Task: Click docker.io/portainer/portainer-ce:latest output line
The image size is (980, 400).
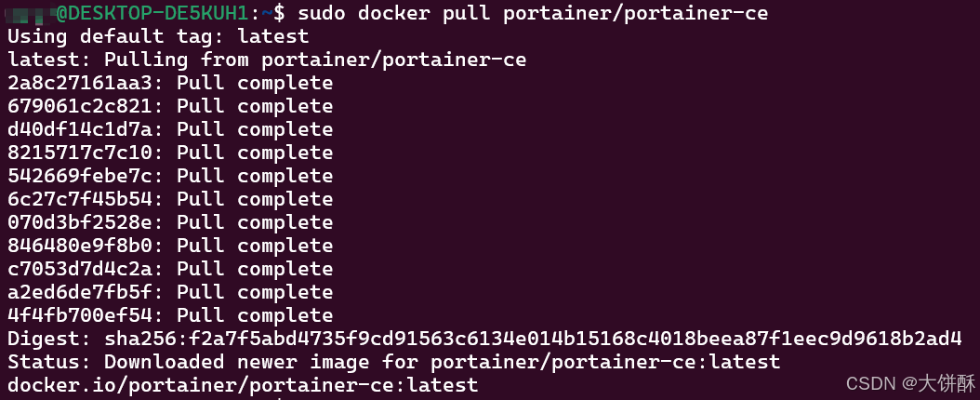Action: pos(243,385)
